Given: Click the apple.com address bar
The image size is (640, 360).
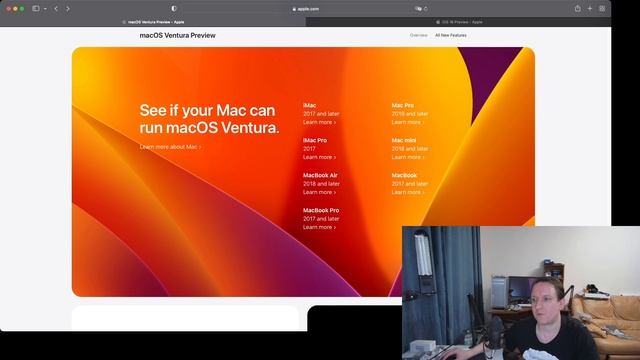Looking at the screenshot, I should [x=305, y=9].
